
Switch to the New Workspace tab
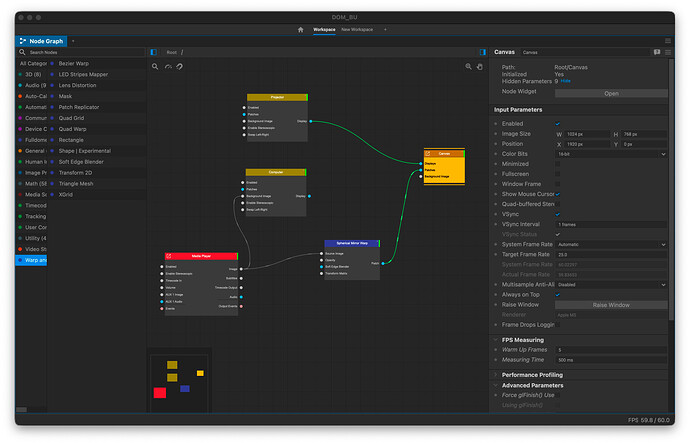pos(357,29)
